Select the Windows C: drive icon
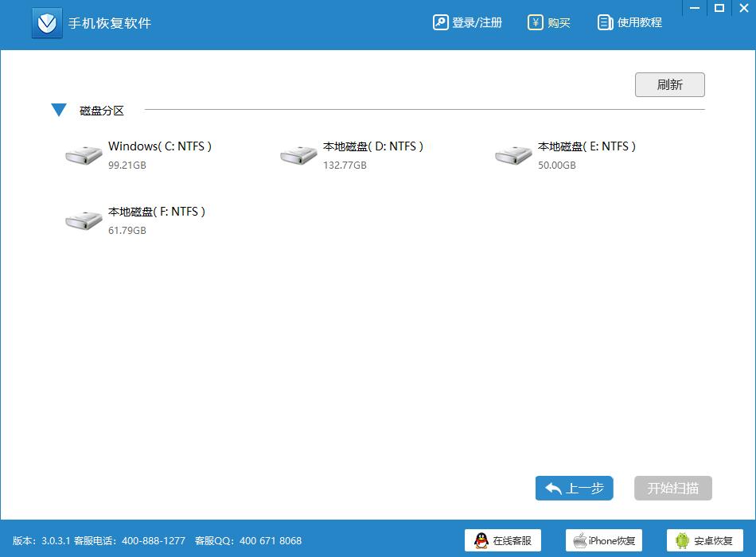Viewport: 756px width, 557px height. click(x=84, y=155)
